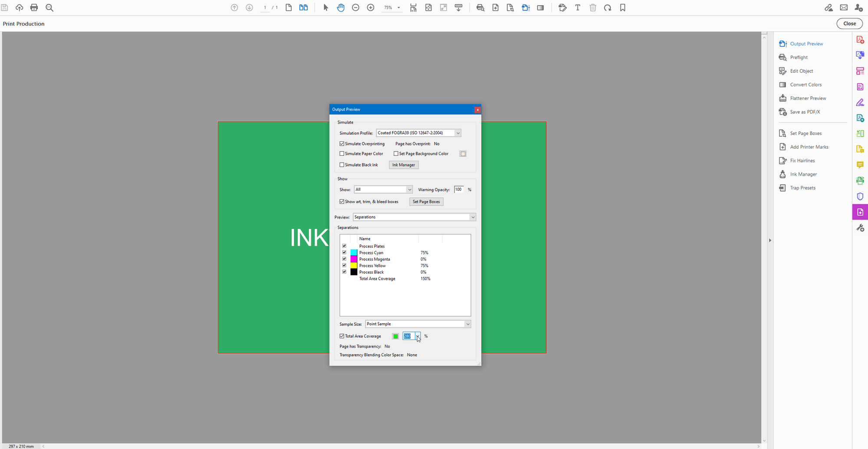Click Set Page Boxes button in dialog
Screen dimensions: 868x449
click(426, 202)
